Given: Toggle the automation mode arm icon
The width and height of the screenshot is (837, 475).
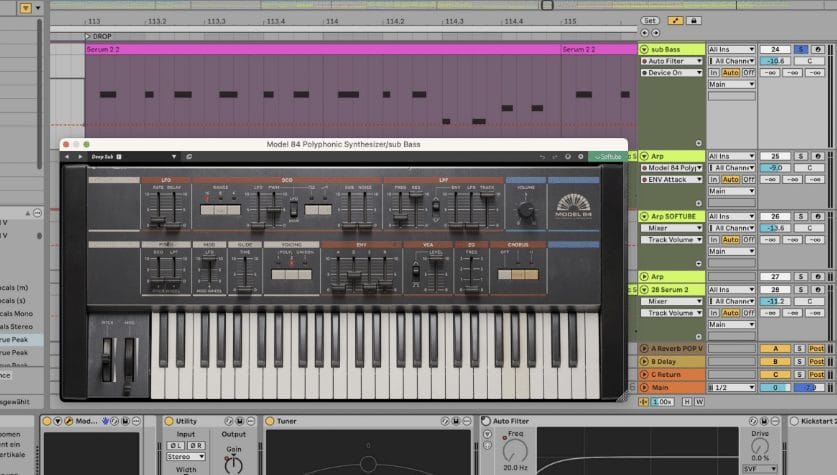Looking at the screenshot, I should click(675, 21).
